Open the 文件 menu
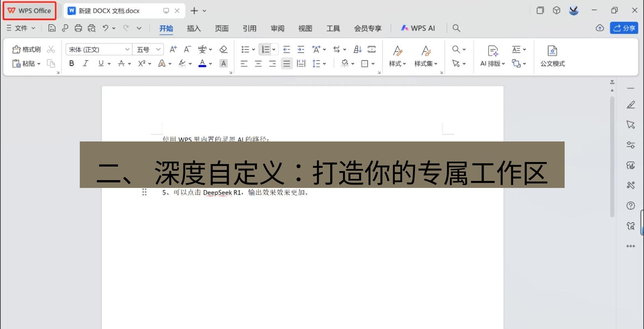644x329 pixels. [x=21, y=28]
